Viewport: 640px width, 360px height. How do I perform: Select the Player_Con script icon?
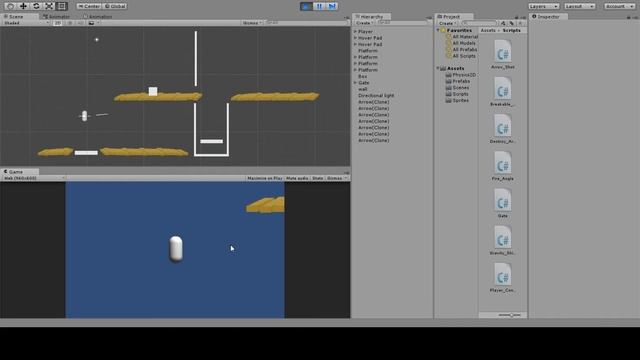502,275
